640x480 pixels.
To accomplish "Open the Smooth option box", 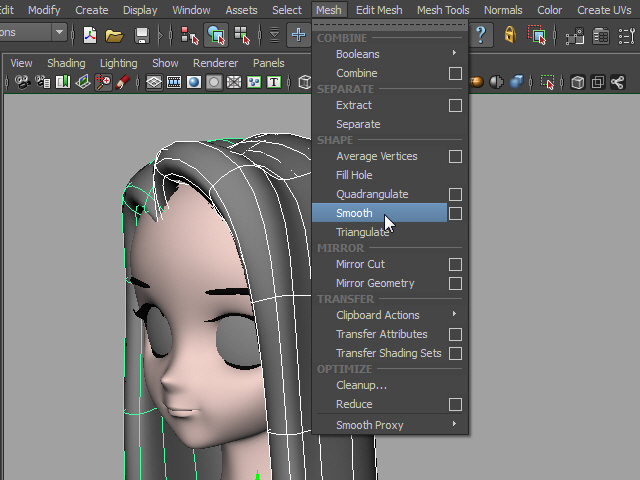I will tap(455, 213).
